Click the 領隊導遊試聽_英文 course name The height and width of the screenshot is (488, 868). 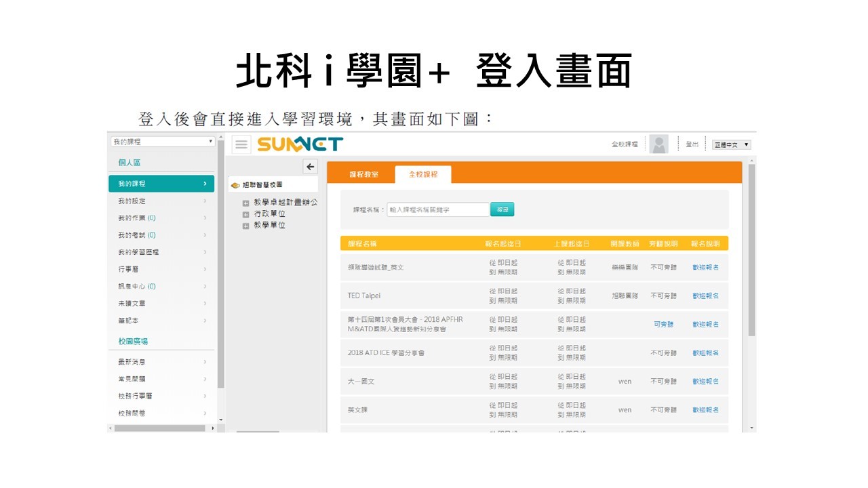[x=376, y=267]
